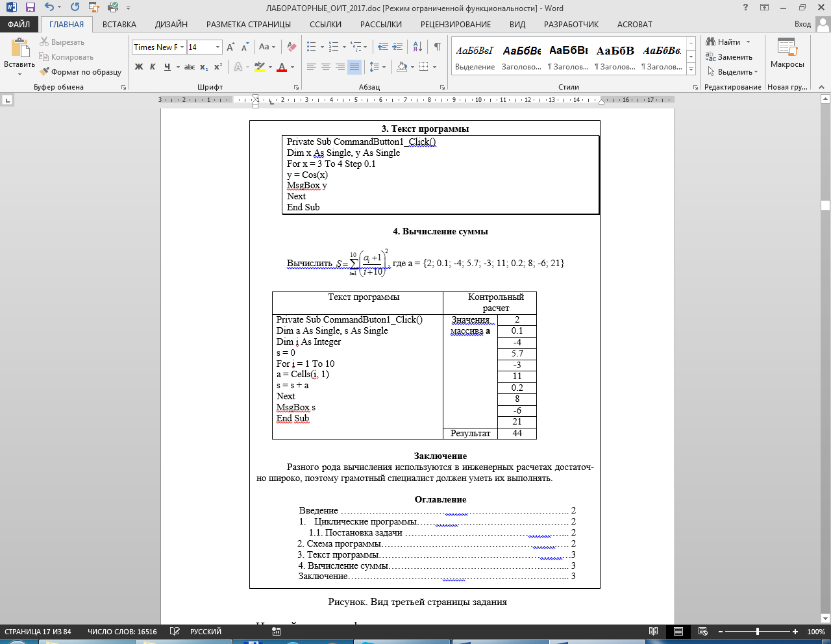Click the Paste (Вставить) clipboard icon
This screenshot has height=644, width=831.
(19, 48)
